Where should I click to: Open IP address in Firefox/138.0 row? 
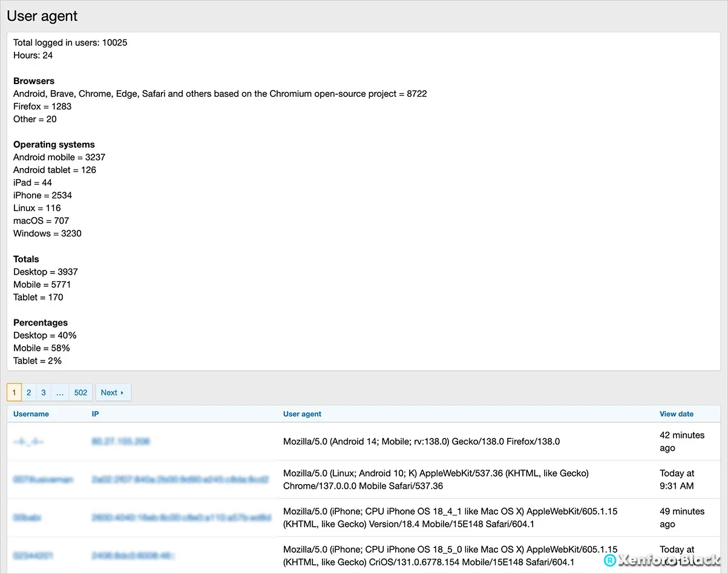pos(120,442)
